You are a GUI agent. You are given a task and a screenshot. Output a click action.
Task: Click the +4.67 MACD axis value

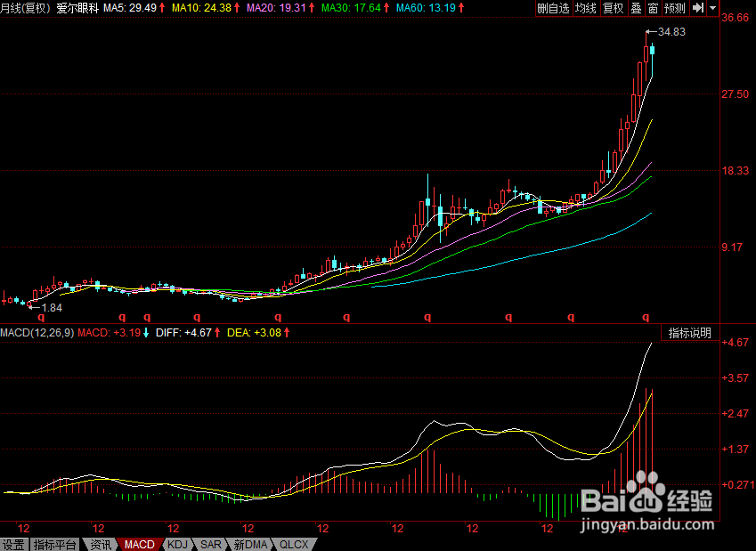pos(736,343)
